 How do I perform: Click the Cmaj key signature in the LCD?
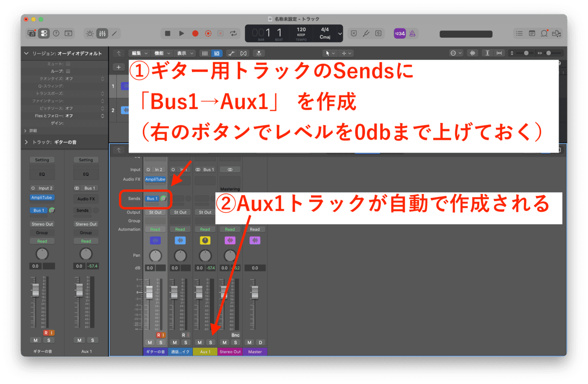(325, 37)
